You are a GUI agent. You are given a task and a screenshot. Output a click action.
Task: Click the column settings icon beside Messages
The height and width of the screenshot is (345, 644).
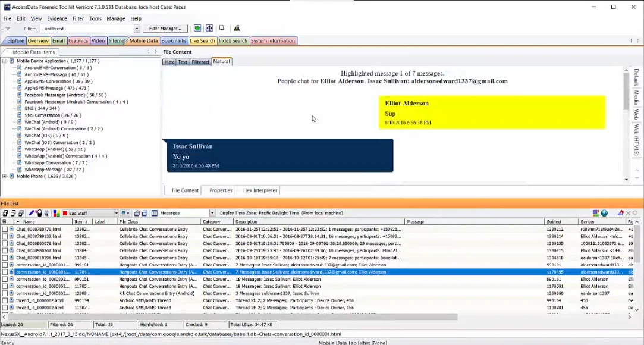coord(155,213)
